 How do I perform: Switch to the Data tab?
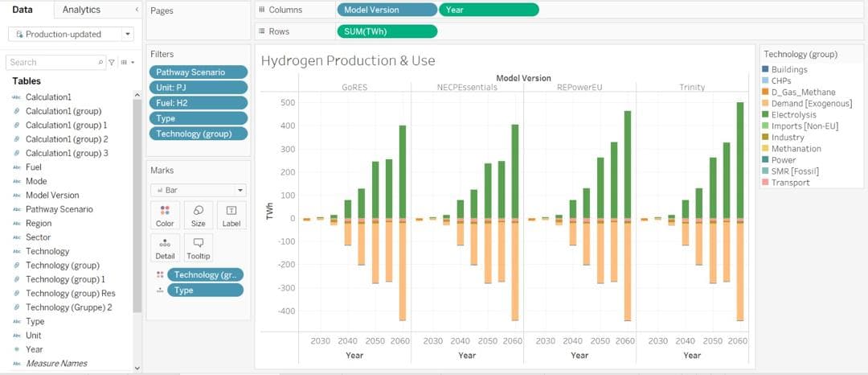point(23,10)
